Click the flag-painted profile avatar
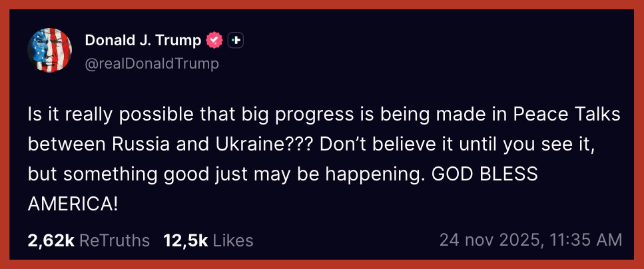644x269 pixels. pyautogui.click(x=50, y=50)
